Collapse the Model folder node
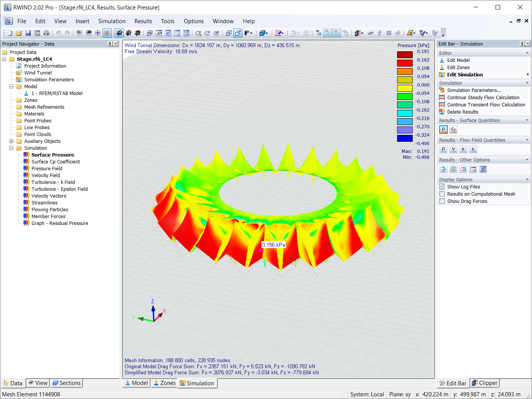 (x=11, y=86)
